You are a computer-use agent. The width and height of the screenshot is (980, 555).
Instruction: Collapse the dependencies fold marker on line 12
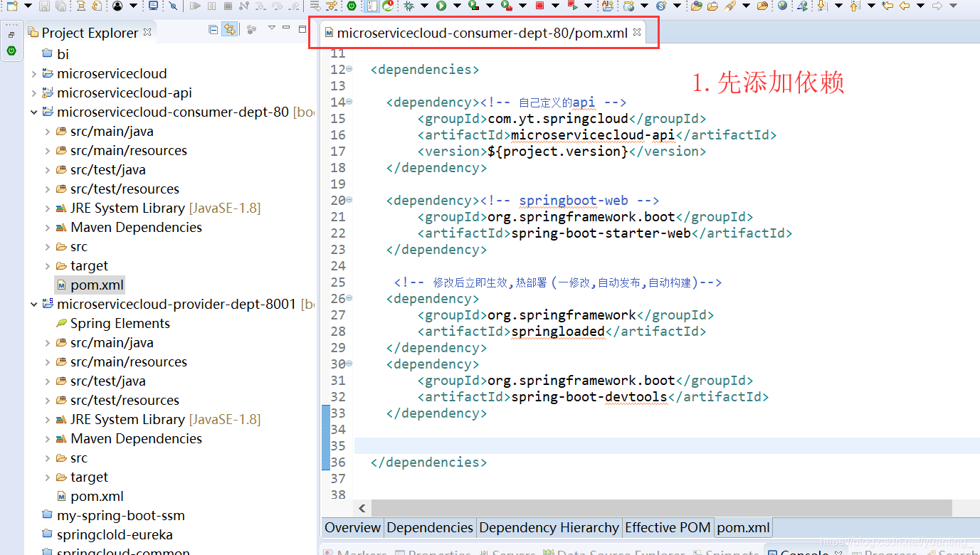click(349, 69)
